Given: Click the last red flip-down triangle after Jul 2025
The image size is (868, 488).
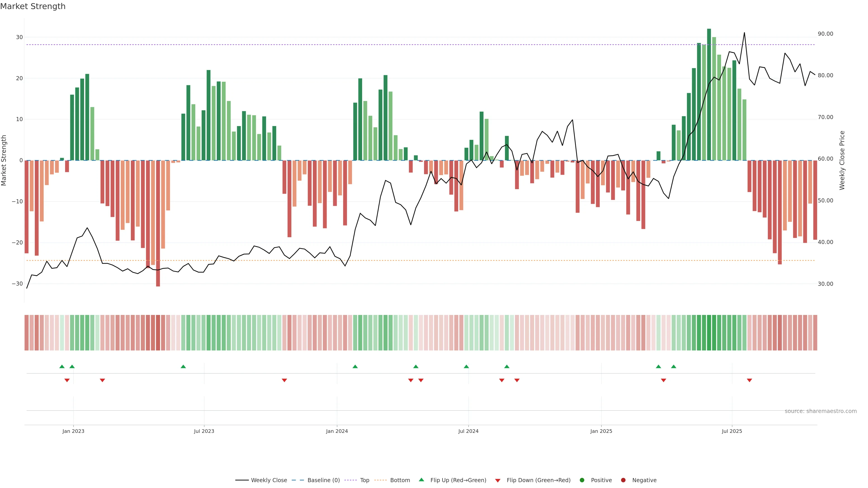Looking at the screenshot, I should 749,380.
